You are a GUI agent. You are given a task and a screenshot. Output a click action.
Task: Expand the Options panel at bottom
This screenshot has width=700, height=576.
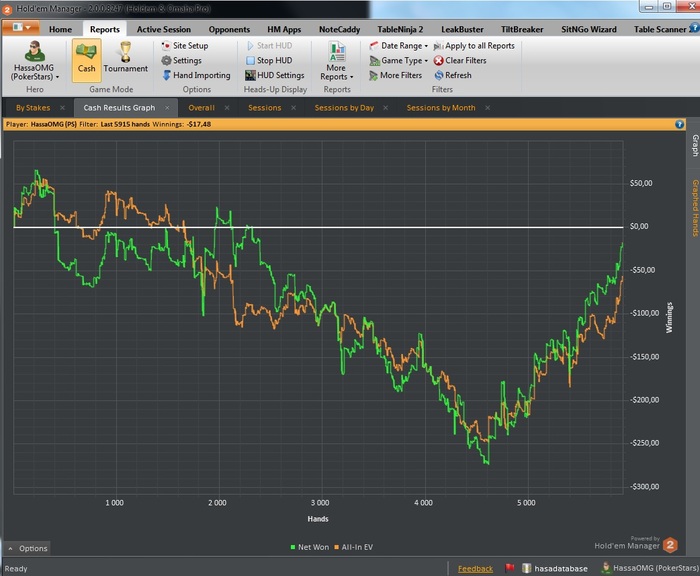point(27,548)
